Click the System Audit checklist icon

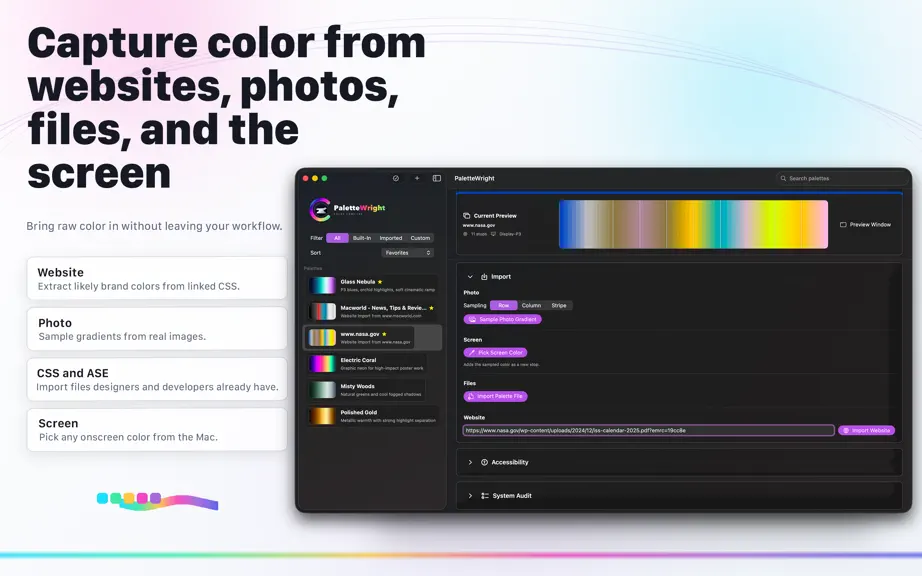point(485,495)
